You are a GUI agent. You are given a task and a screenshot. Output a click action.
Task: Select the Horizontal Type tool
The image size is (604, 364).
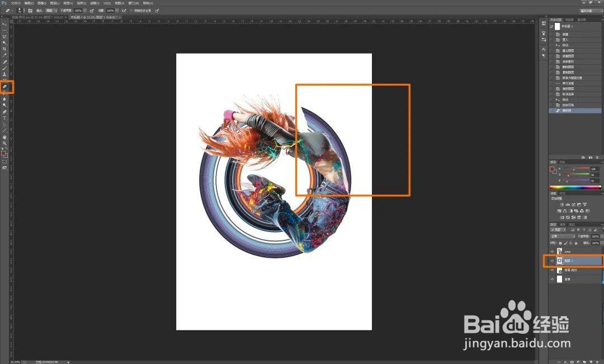click(4, 118)
